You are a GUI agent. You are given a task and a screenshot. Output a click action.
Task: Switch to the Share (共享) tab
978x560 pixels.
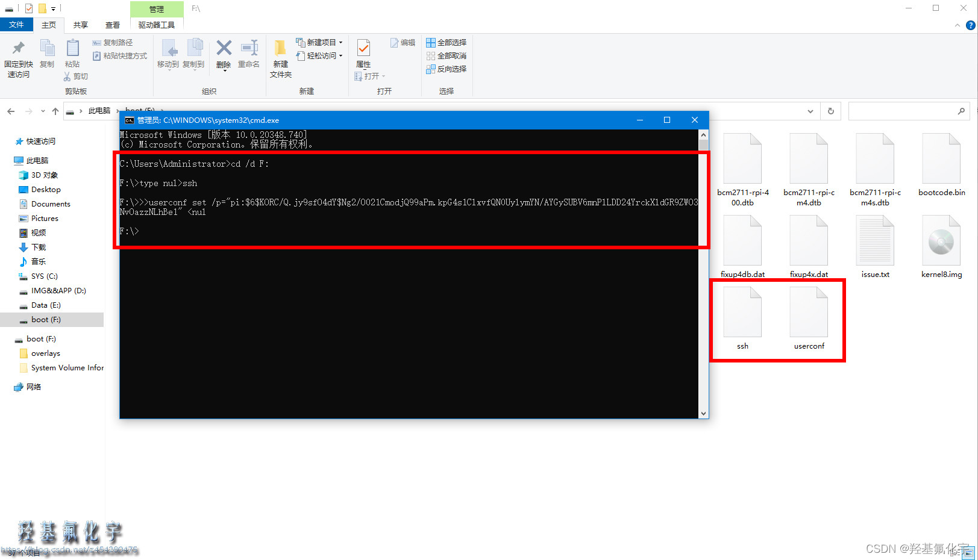tap(81, 25)
